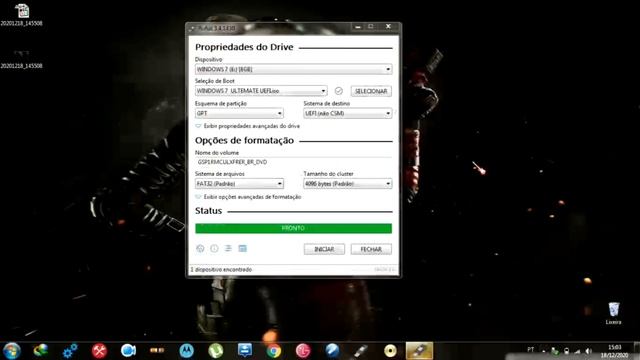Screen dimensions: 640x360
Task: Click the INICIAR button
Action: click(x=324, y=249)
